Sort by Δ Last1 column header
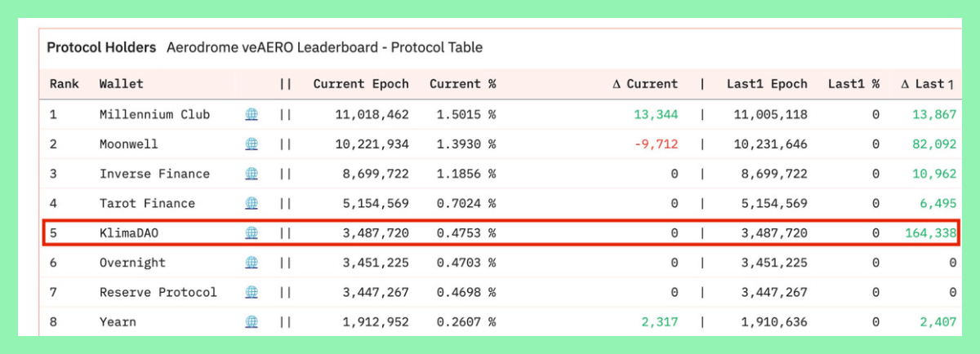This screenshot has width=980, height=354. (x=928, y=84)
